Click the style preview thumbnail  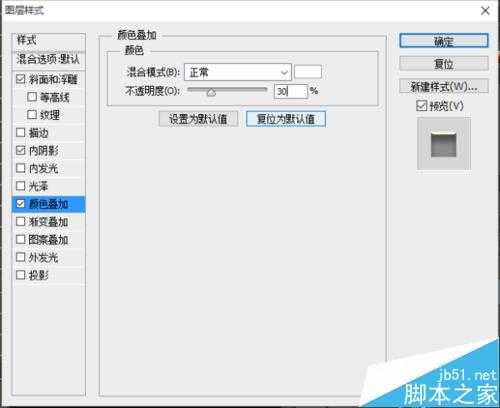click(444, 144)
